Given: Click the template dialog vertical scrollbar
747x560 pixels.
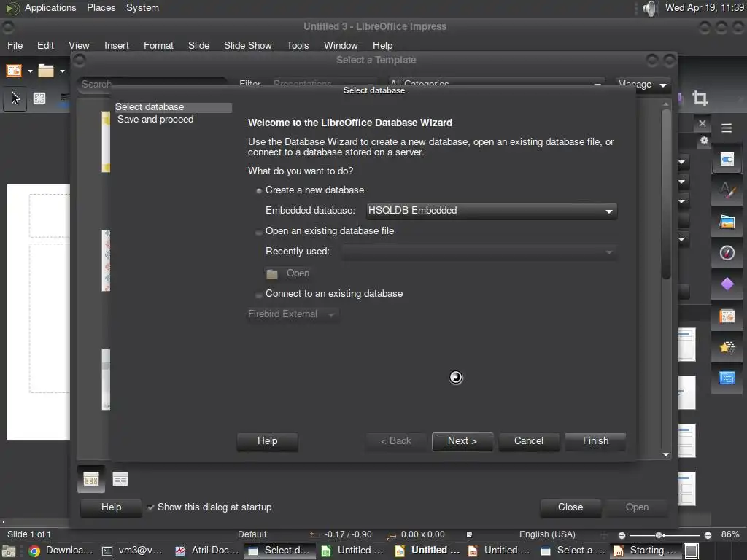Looking at the screenshot, I should (x=666, y=194).
